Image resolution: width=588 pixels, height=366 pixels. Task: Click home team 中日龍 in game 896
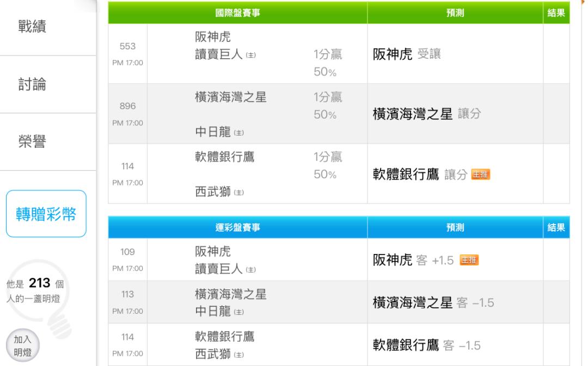point(213,132)
